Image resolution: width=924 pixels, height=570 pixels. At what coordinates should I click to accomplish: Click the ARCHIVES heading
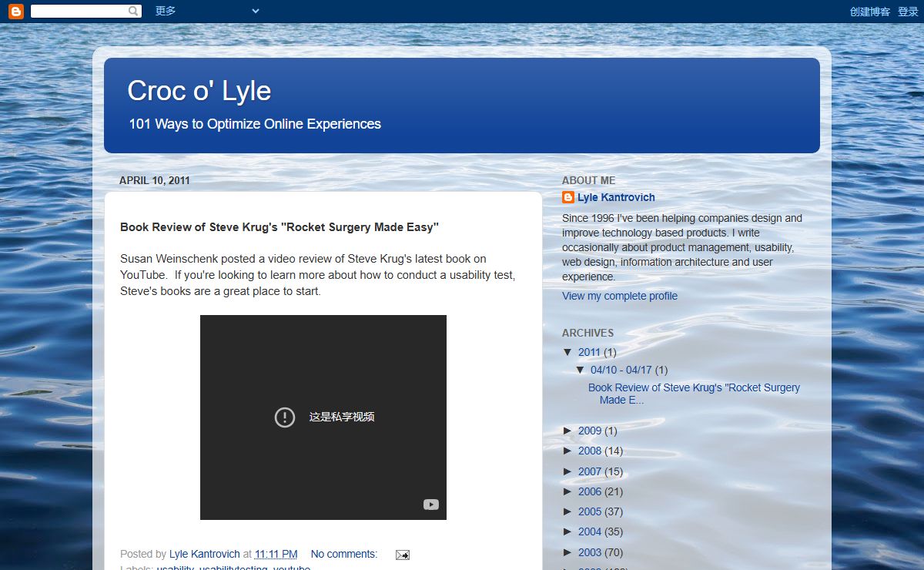[588, 333]
